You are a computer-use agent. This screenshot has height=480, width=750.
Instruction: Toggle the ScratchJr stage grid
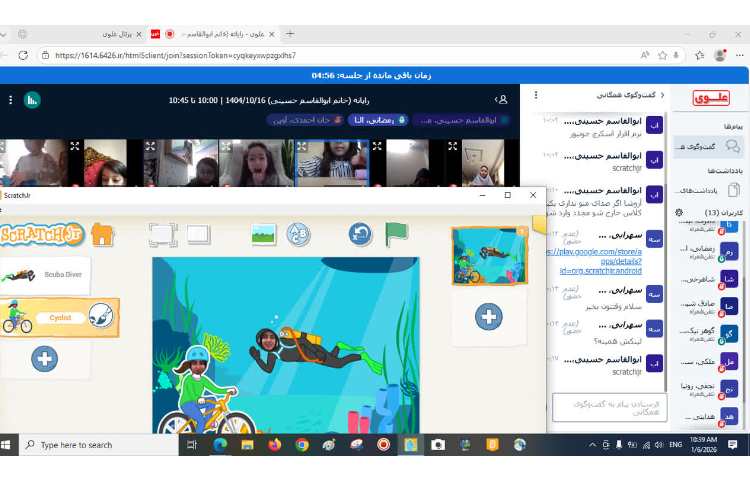(x=198, y=235)
